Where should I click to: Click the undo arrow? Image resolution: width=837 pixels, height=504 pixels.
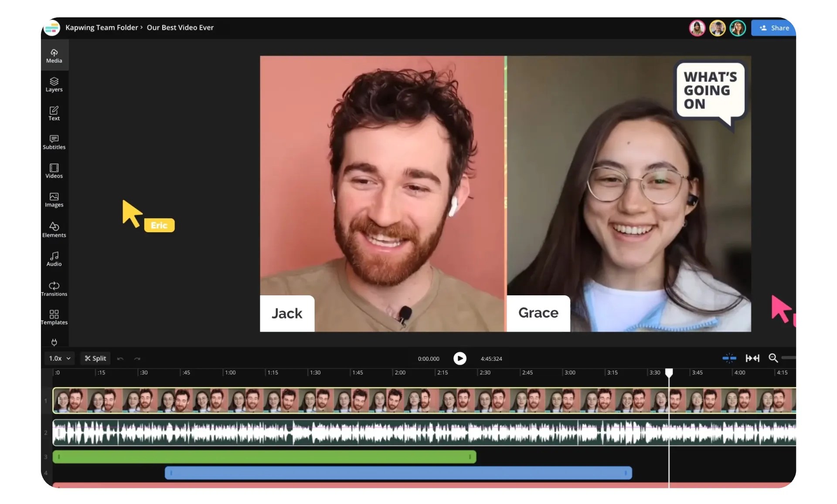(x=120, y=359)
